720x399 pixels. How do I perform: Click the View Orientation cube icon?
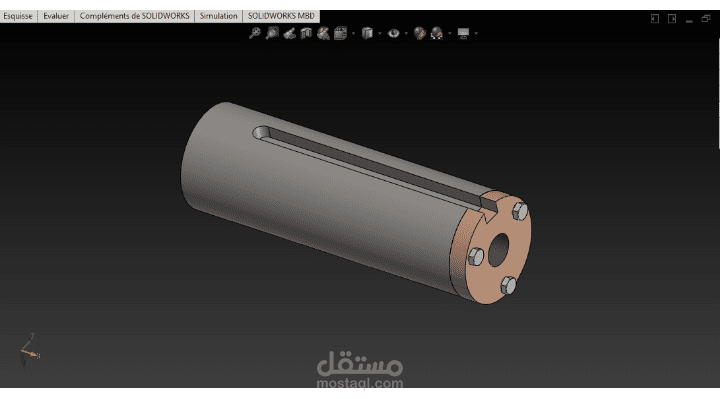pos(340,33)
